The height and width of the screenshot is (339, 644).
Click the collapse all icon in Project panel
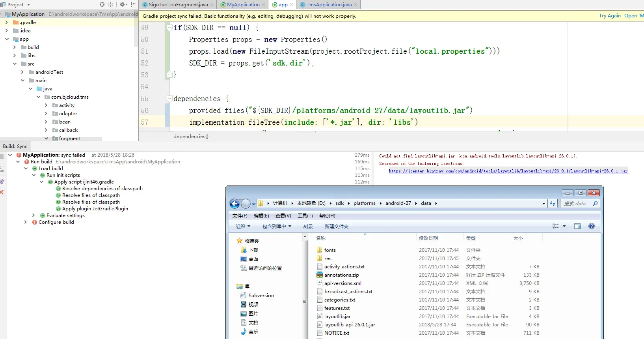tap(110, 4)
